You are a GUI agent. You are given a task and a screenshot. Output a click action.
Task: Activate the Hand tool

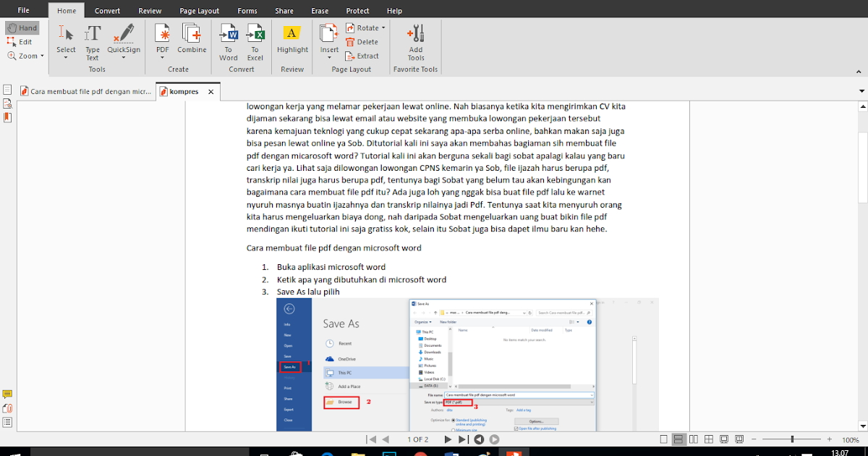22,28
